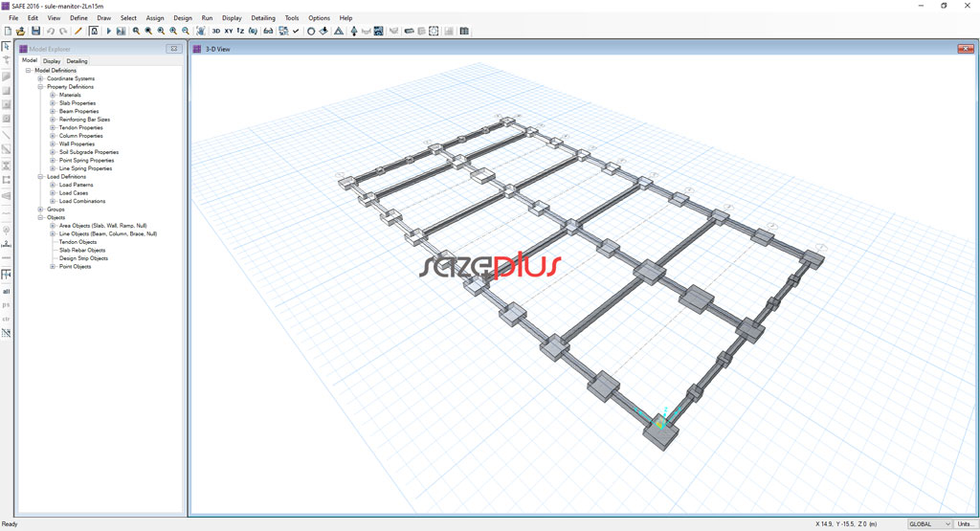Image resolution: width=980 pixels, height=531 pixels.
Task: Click the checkmark set display options icon
Action: [x=296, y=31]
